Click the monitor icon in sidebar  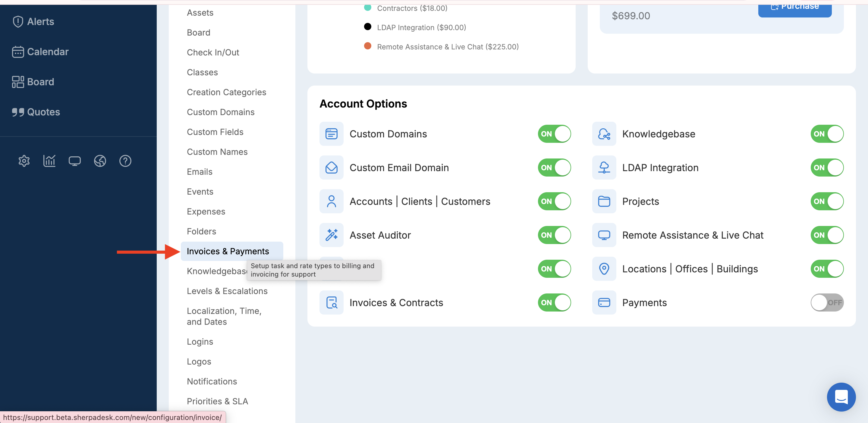[74, 161]
